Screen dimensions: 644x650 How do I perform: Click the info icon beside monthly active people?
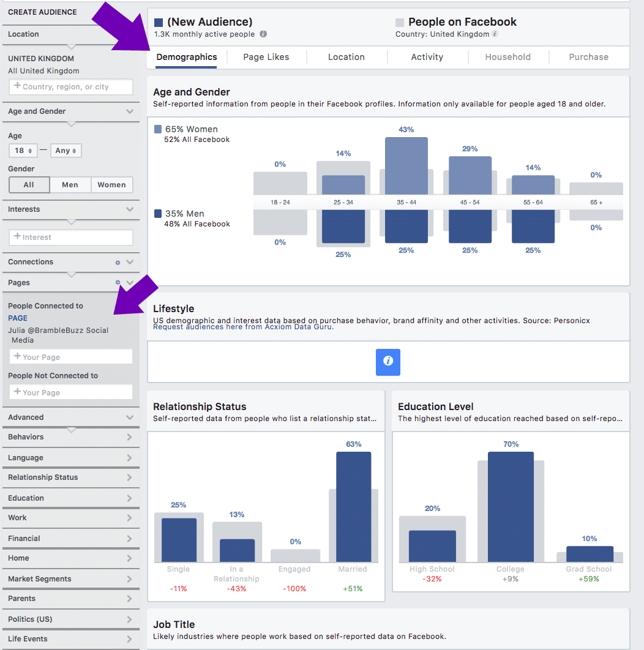click(x=263, y=34)
